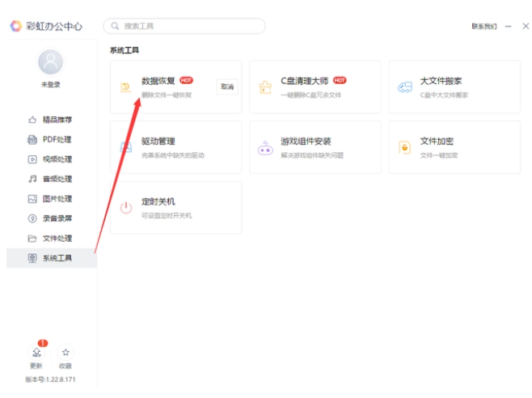Close the 彩虹办公中心 window

click(x=526, y=26)
